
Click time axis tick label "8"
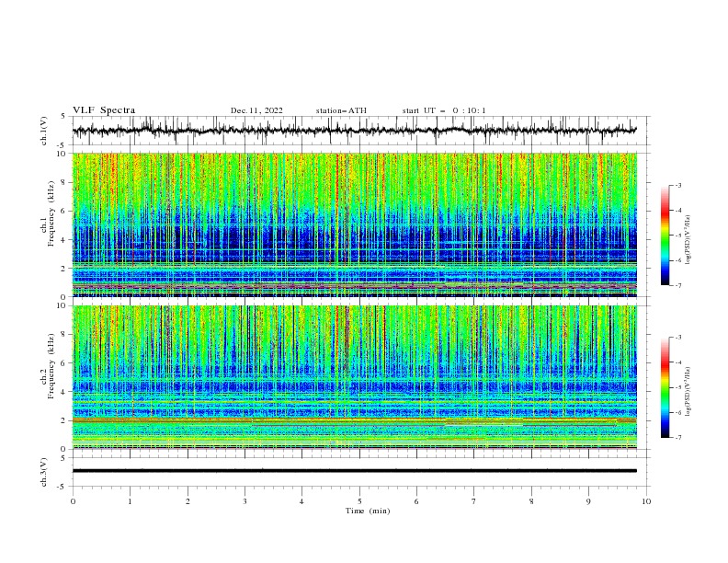531,501
